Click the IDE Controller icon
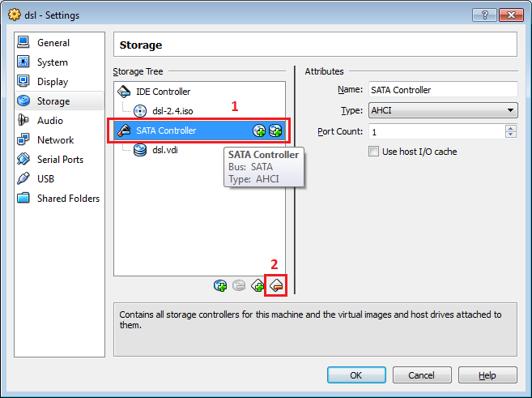 pyautogui.click(x=124, y=92)
